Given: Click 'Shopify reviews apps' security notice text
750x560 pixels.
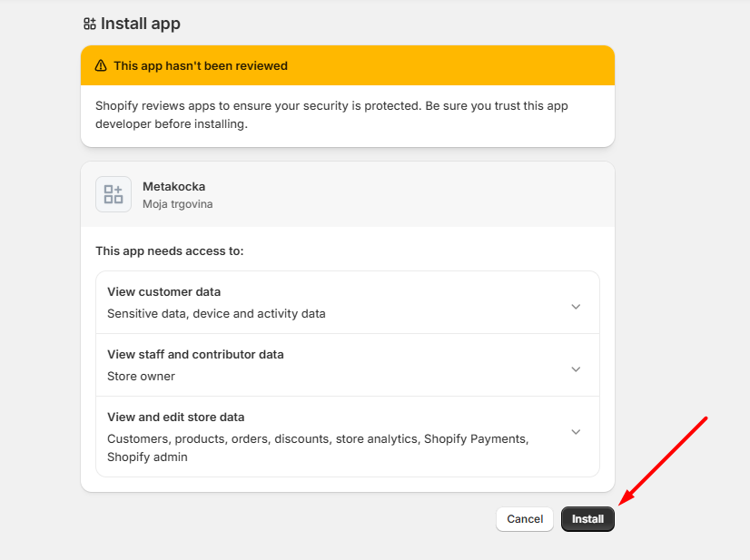Looking at the screenshot, I should (331, 114).
